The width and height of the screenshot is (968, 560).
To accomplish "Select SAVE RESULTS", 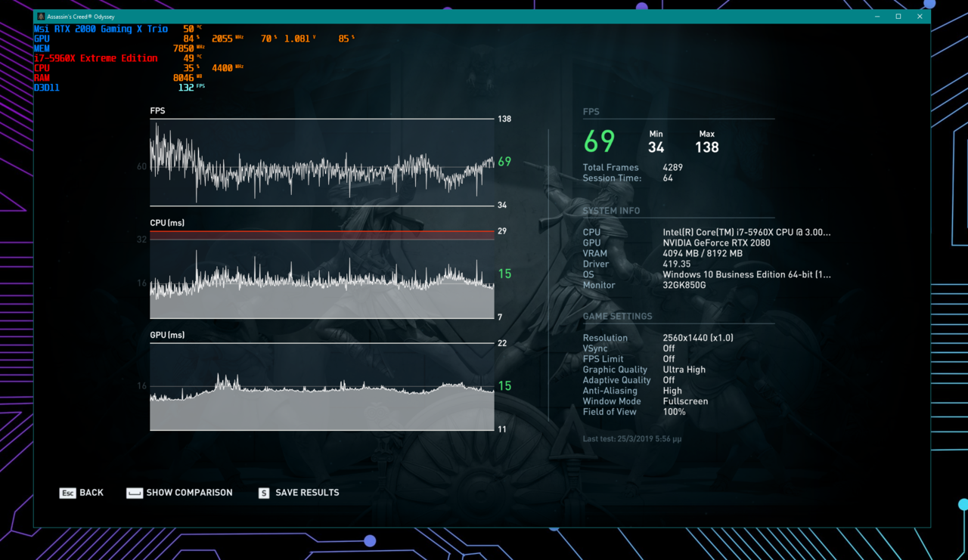I will tap(307, 493).
